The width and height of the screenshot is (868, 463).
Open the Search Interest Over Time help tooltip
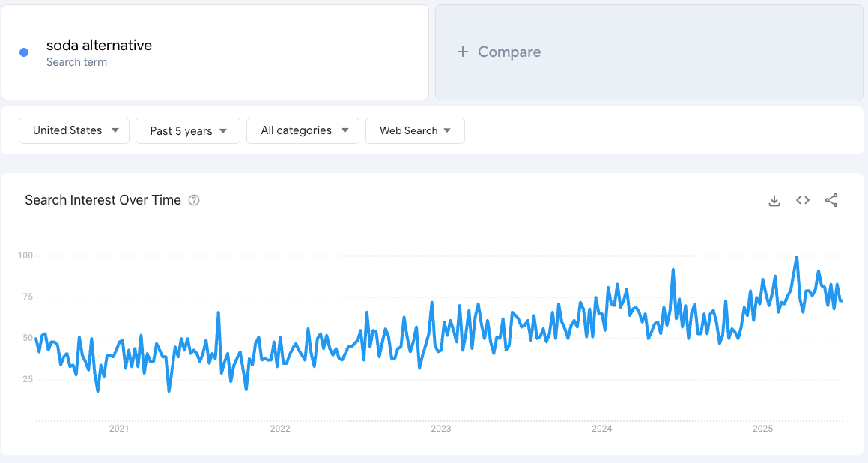tap(194, 200)
